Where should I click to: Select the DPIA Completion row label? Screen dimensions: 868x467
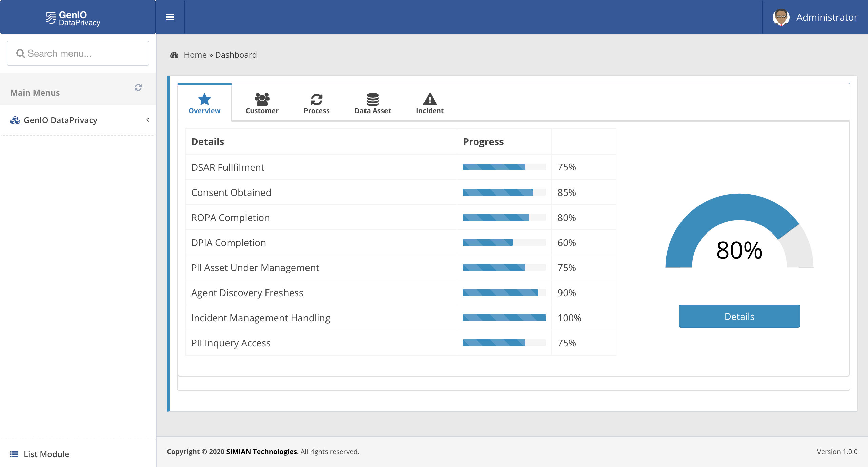pyautogui.click(x=229, y=243)
